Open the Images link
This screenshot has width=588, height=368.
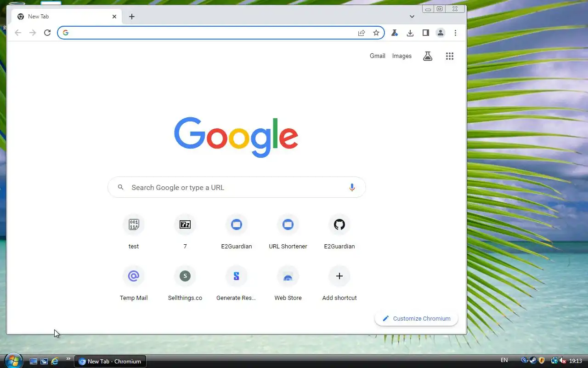click(x=402, y=56)
